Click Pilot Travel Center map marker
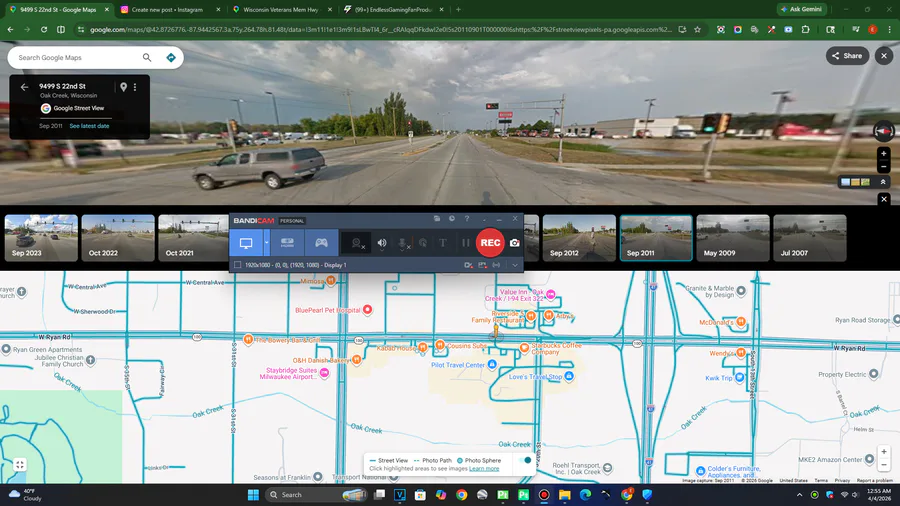This screenshot has height=506, width=900. (x=492, y=364)
